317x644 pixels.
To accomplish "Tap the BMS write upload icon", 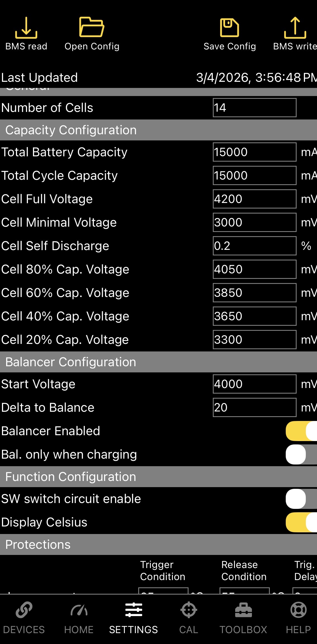I will (295, 28).
